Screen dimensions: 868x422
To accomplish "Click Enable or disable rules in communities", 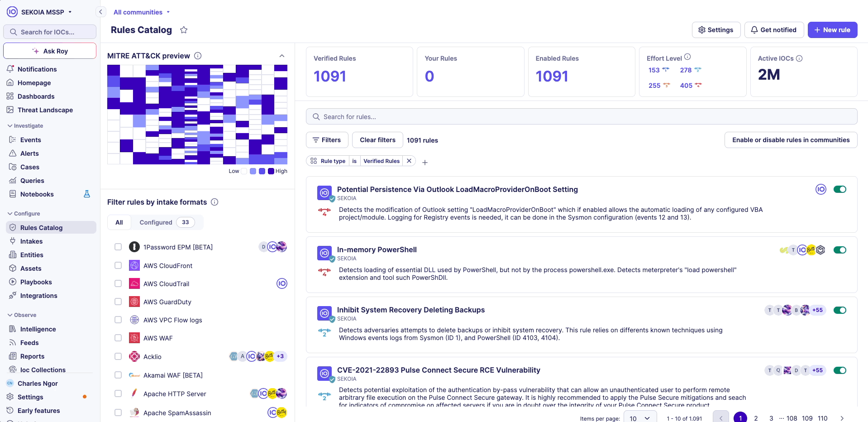I will pyautogui.click(x=791, y=140).
